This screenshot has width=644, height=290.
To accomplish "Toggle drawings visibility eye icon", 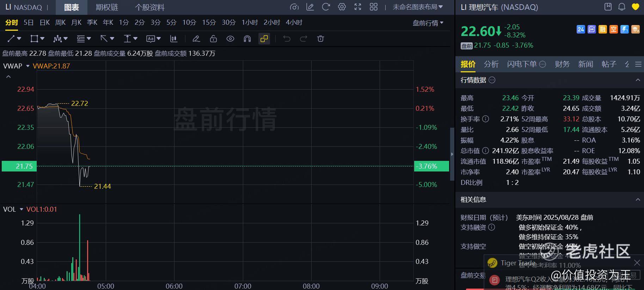I will (x=230, y=38).
